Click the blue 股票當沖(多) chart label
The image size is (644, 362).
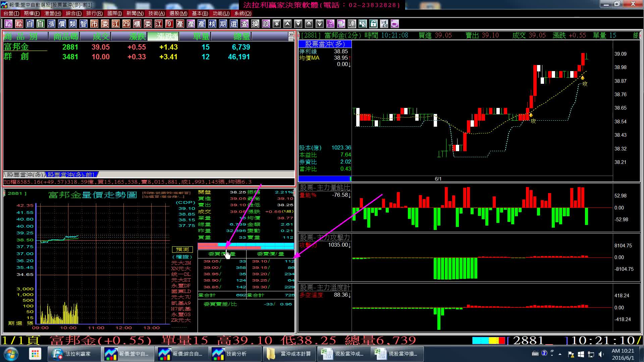coord(325,44)
